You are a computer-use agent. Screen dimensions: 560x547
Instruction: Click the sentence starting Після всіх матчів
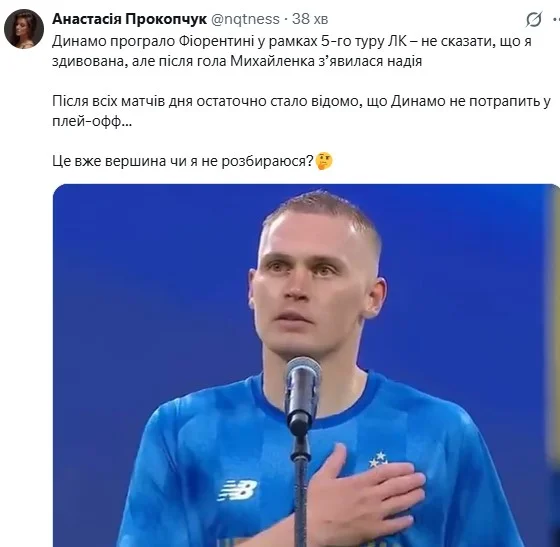pyautogui.click(x=301, y=111)
